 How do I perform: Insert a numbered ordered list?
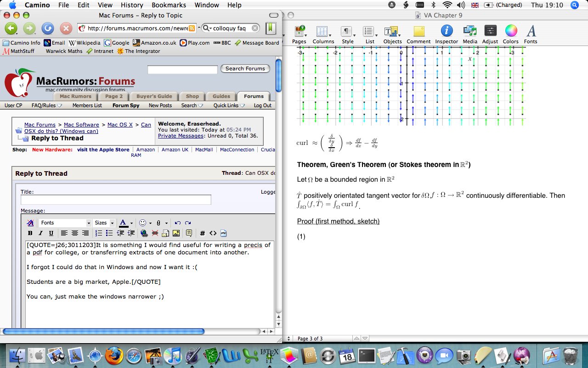[99, 233]
